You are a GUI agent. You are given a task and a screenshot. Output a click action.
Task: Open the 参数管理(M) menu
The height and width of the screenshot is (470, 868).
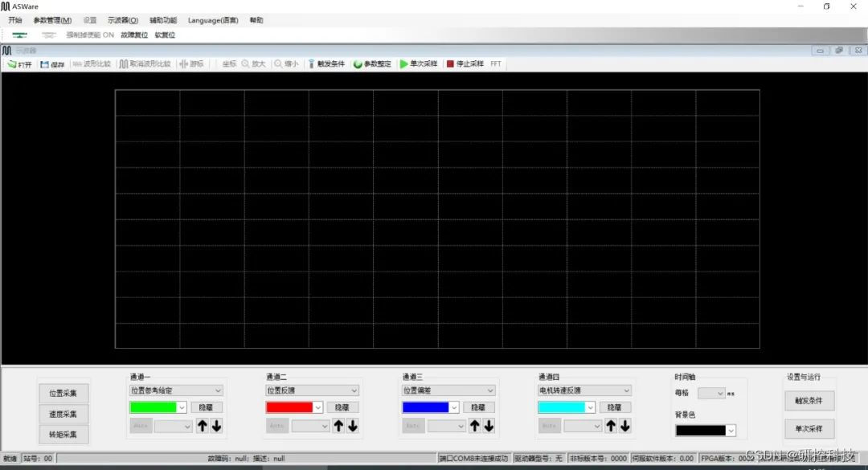pos(52,20)
